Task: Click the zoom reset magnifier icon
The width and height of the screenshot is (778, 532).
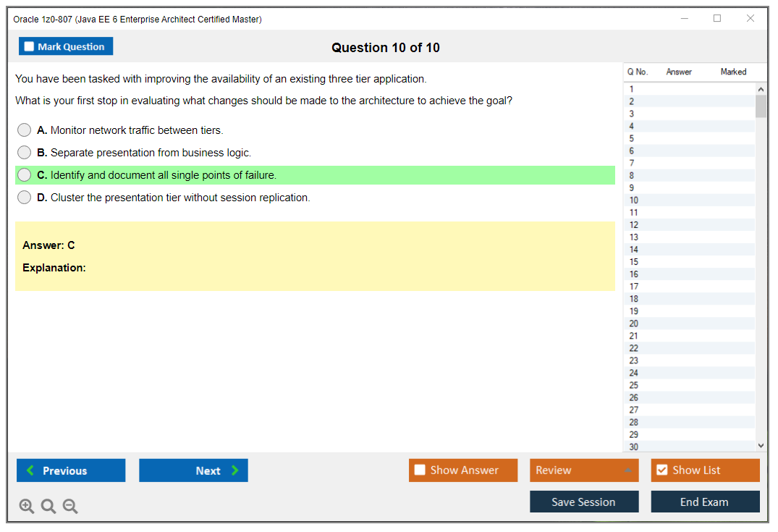Action: [48, 507]
